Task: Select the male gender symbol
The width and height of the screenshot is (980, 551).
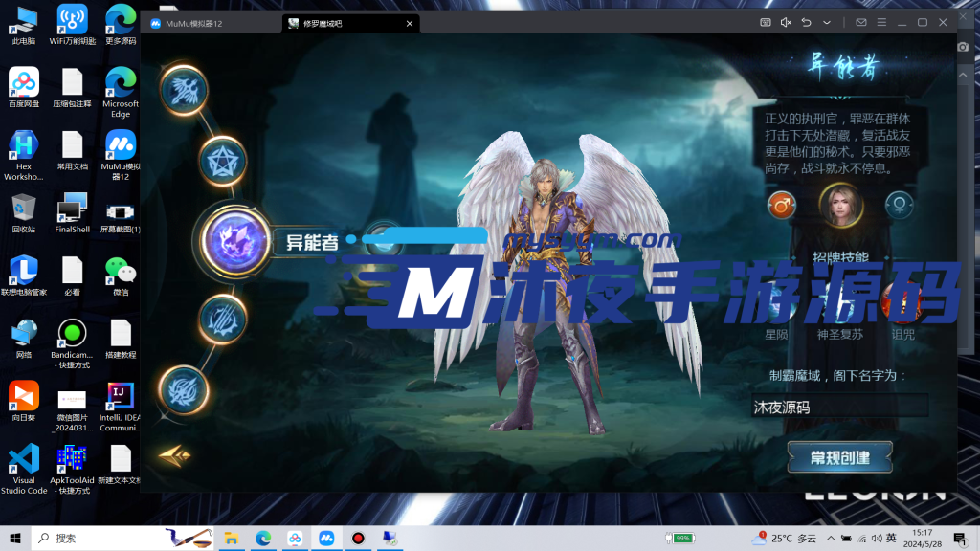Action: pyautogui.click(x=780, y=204)
